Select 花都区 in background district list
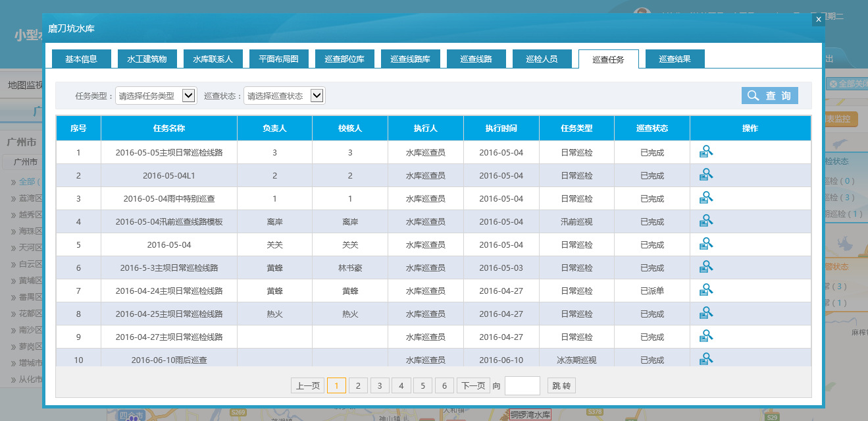Image resolution: width=868 pixels, height=421 pixels. 30,314
